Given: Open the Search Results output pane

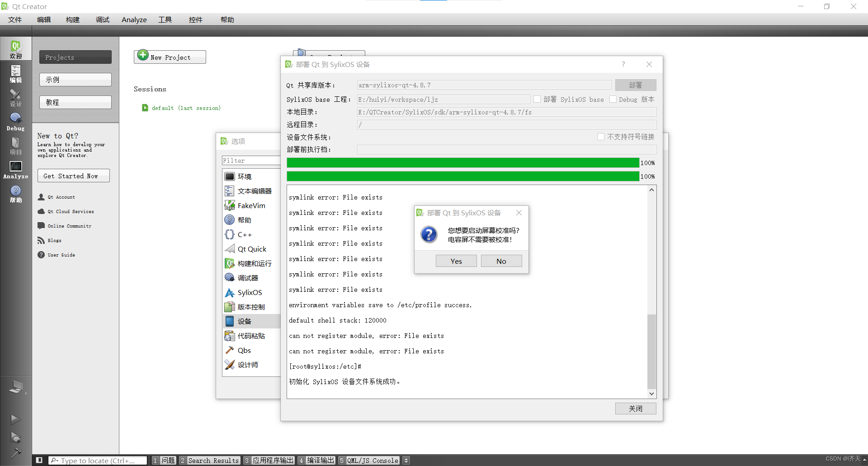Looking at the screenshot, I should point(210,460).
